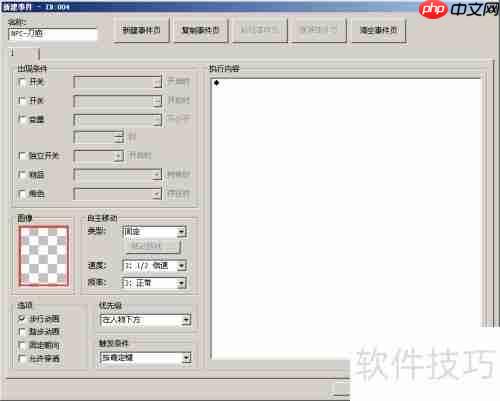Open the 速度 speed dropdown
Viewport: 500px width, 401px height.
[154, 266]
